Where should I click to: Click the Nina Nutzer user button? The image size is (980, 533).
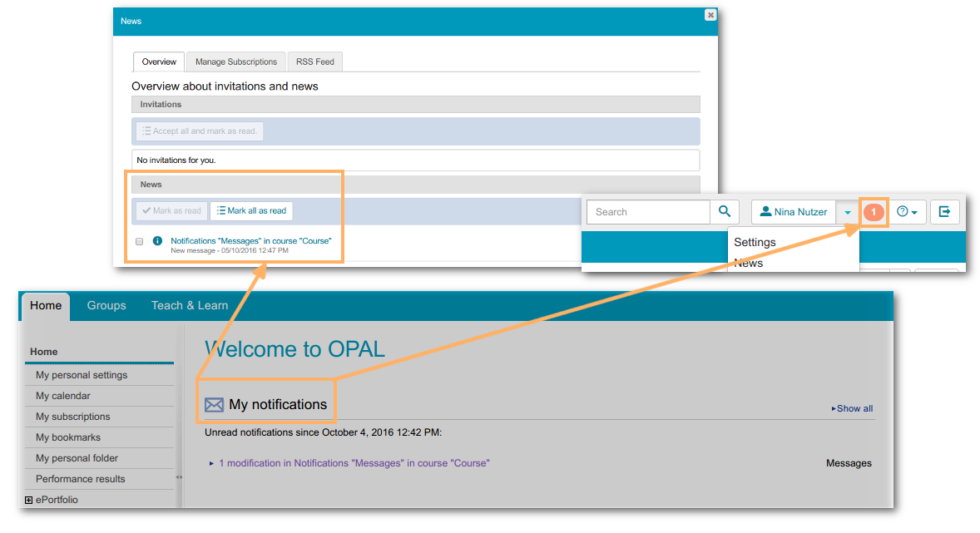coord(794,212)
